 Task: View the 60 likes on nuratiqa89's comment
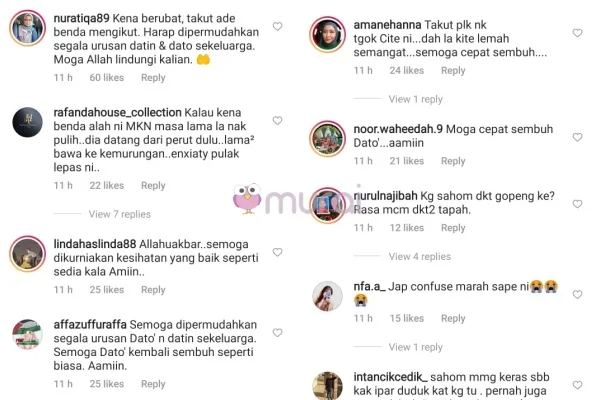coord(107,78)
